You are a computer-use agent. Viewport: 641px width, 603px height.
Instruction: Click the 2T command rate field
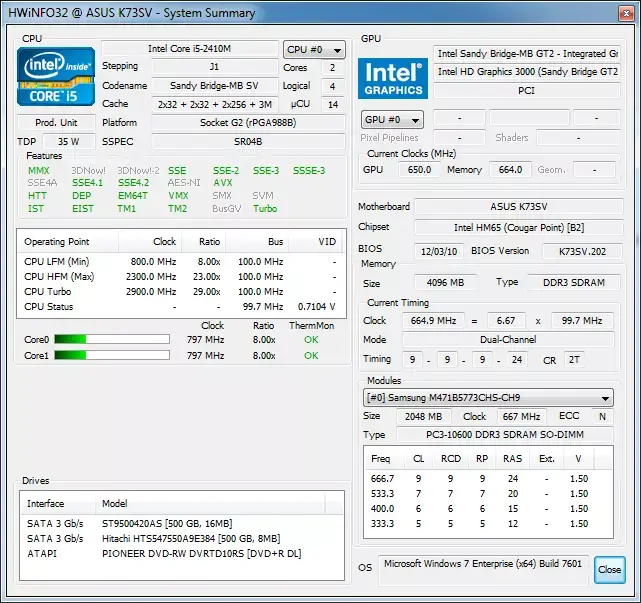(574, 360)
